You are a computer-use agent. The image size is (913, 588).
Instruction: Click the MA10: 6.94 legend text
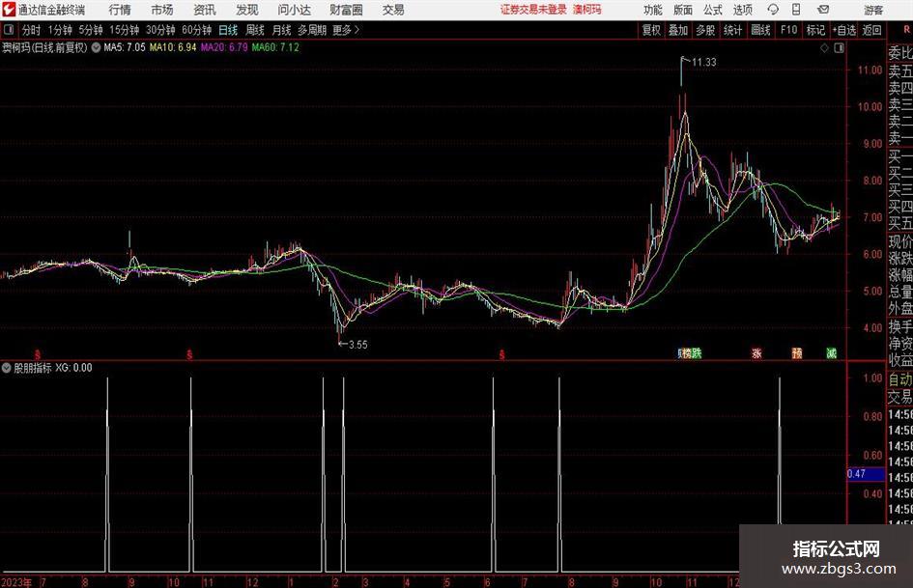(x=173, y=47)
